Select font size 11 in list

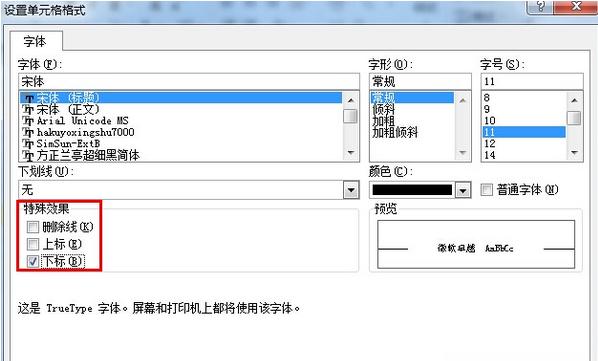tap(524, 132)
